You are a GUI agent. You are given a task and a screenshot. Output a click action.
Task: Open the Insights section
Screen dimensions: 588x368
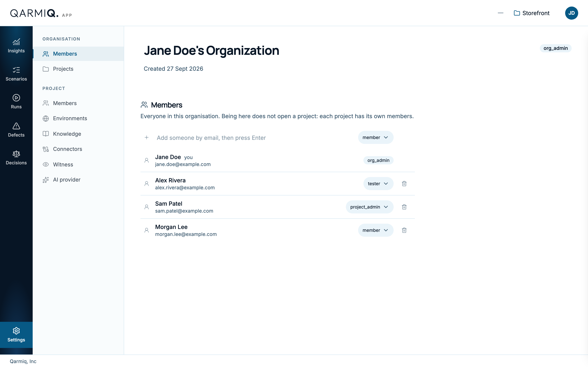point(16,46)
